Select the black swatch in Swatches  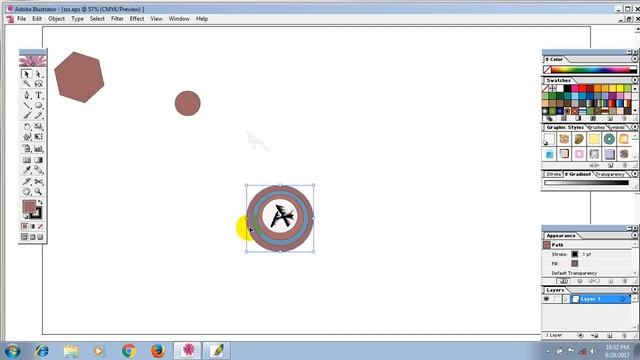click(567, 88)
